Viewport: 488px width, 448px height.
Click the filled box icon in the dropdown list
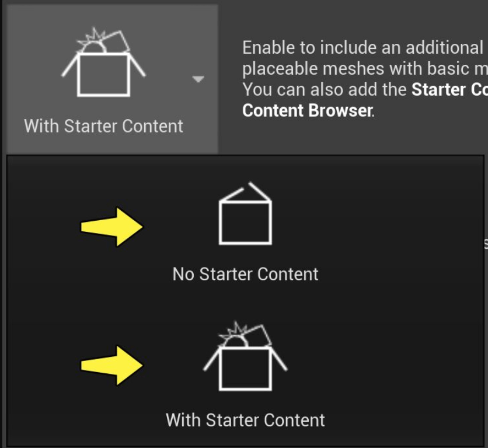tap(245, 356)
